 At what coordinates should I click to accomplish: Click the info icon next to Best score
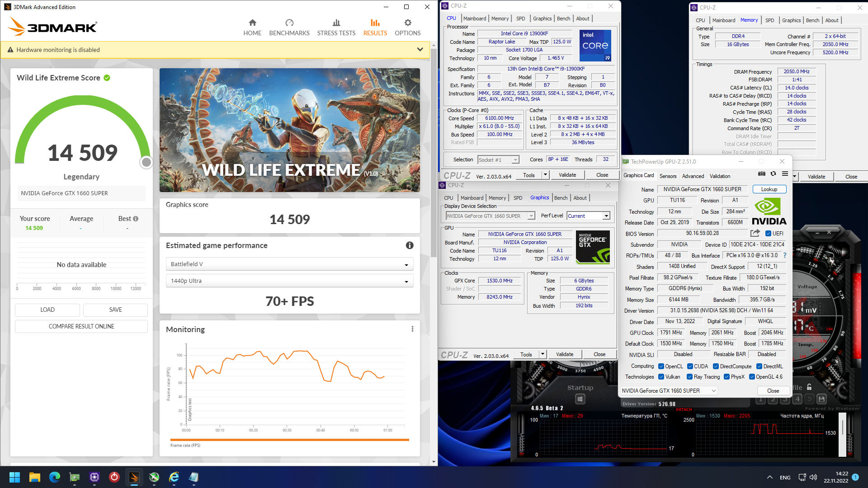136,219
